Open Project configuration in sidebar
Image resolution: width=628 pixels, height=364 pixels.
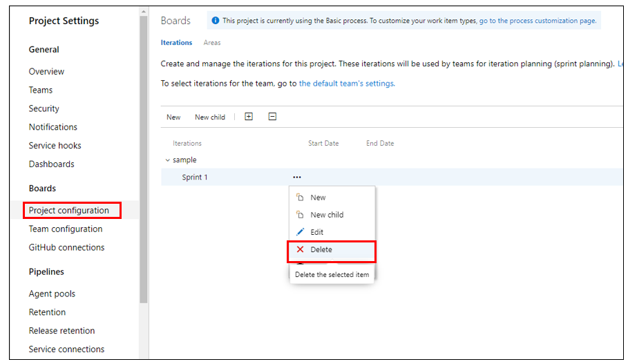(69, 211)
